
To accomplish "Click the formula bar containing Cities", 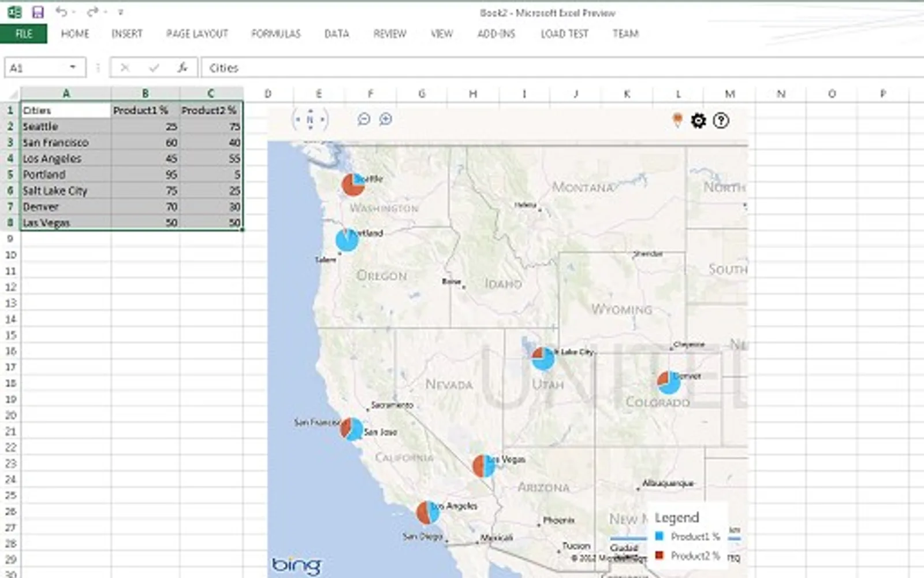I will (562, 68).
